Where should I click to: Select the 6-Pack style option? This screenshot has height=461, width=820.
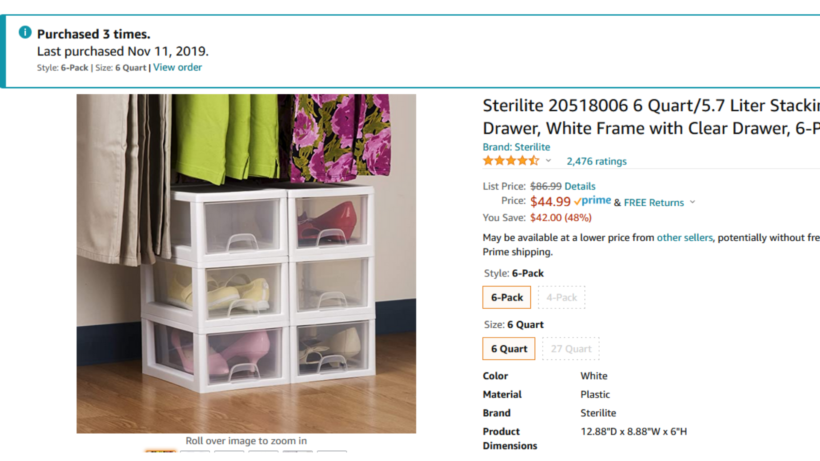(506, 297)
